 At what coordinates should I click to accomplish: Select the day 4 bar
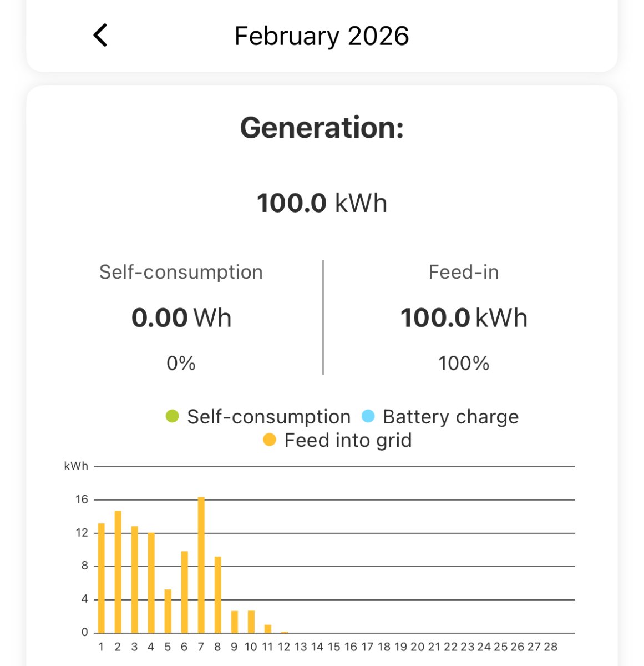151,583
